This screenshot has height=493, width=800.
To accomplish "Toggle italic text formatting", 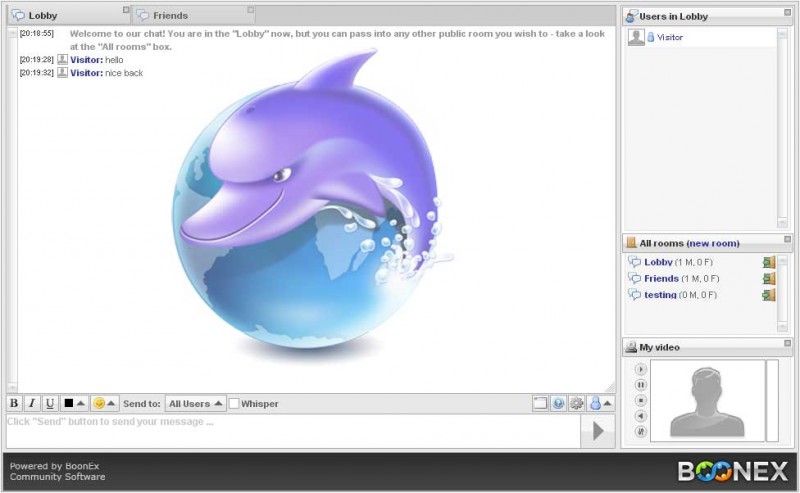I will pos(32,403).
